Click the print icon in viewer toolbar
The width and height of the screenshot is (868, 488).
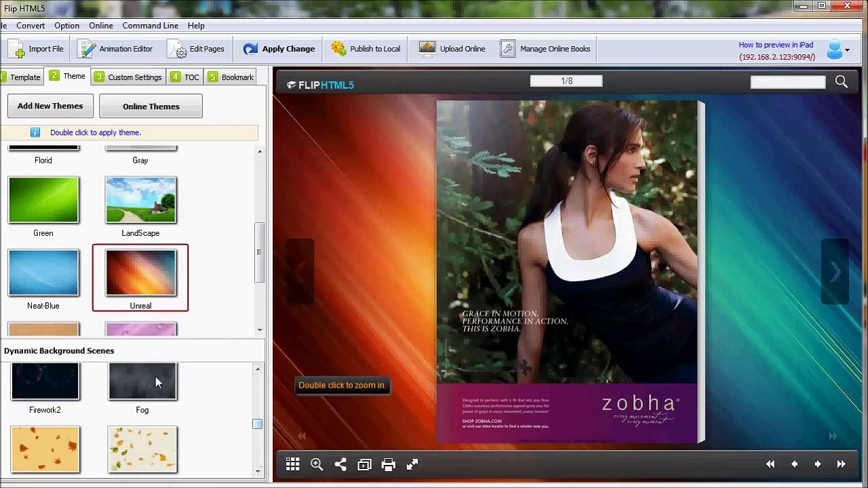[388, 464]
